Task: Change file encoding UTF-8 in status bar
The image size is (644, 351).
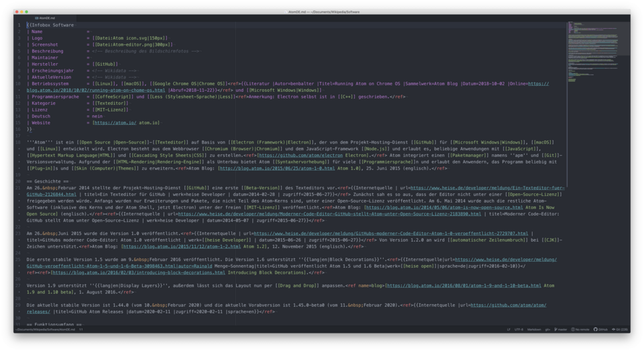Action: tap(519, 330)
